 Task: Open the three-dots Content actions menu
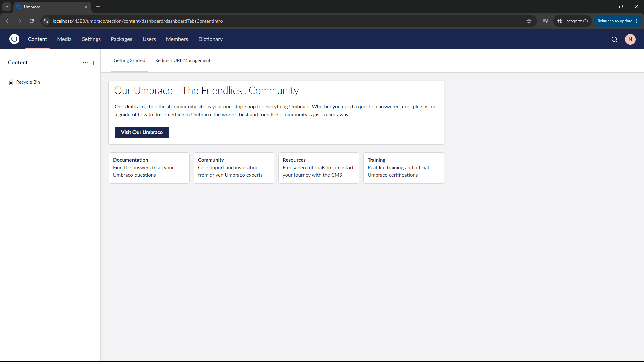pos(85,63)
